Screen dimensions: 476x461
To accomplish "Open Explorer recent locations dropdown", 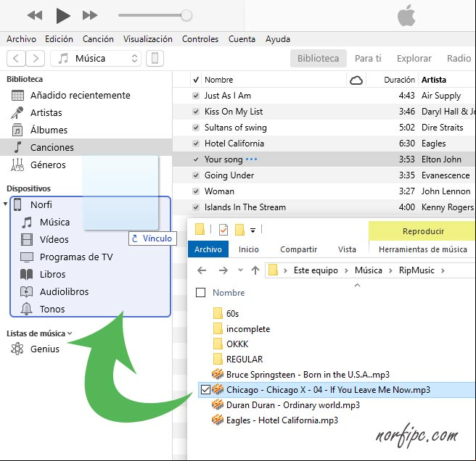I will point(240,270).
